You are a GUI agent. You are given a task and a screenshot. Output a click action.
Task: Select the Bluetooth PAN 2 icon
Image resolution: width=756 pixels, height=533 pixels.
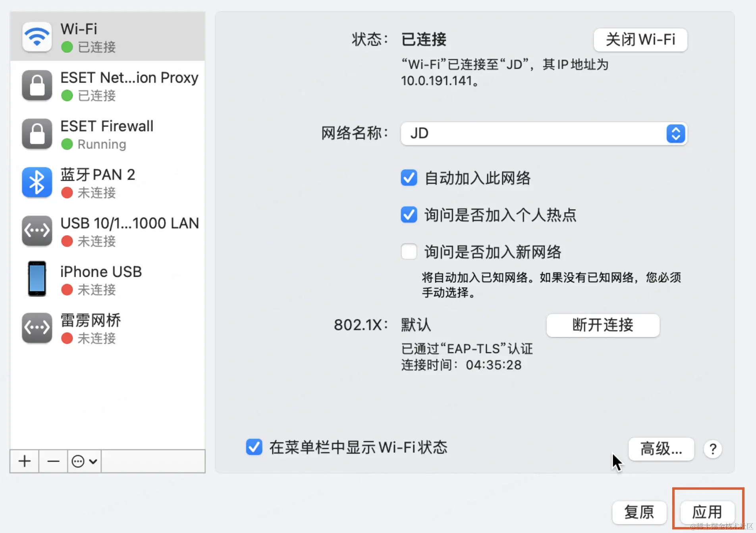[37, 183]
